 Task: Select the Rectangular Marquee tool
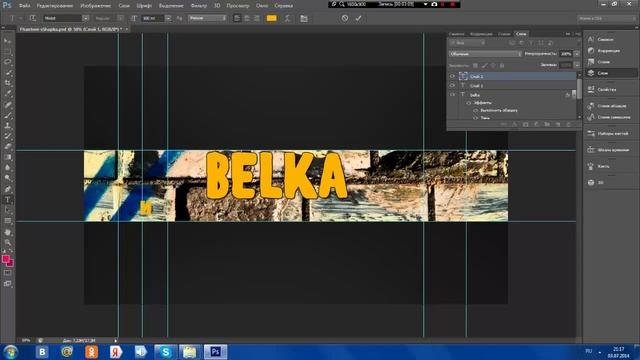[x=7, y=51]
